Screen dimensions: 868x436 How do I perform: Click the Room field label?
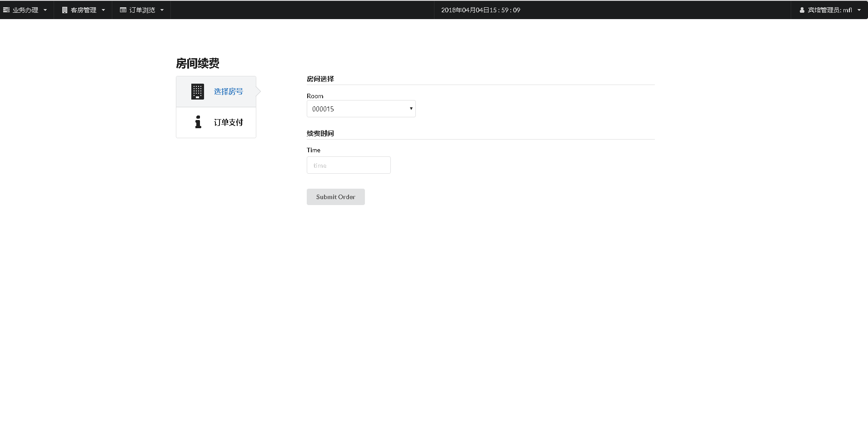315,96
